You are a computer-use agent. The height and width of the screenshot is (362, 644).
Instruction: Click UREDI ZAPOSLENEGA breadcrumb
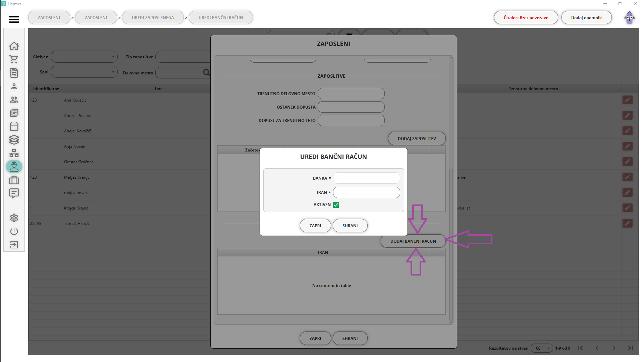(153, 18)
